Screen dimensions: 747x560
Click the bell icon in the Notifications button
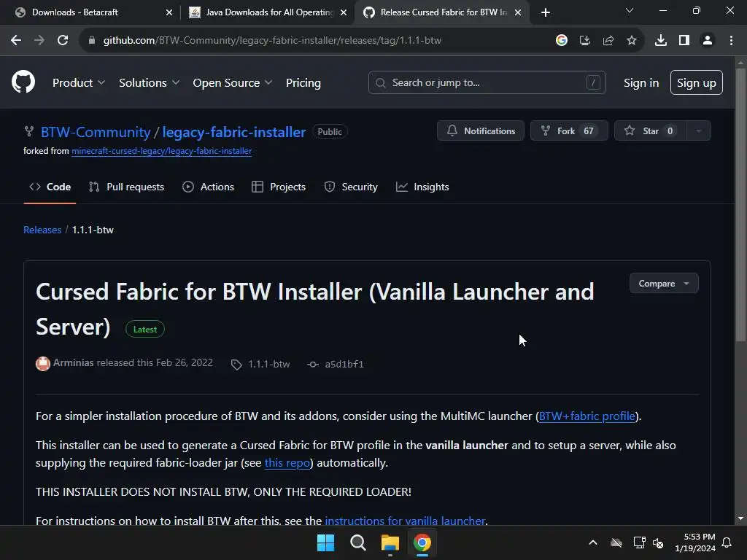point(452,131)
